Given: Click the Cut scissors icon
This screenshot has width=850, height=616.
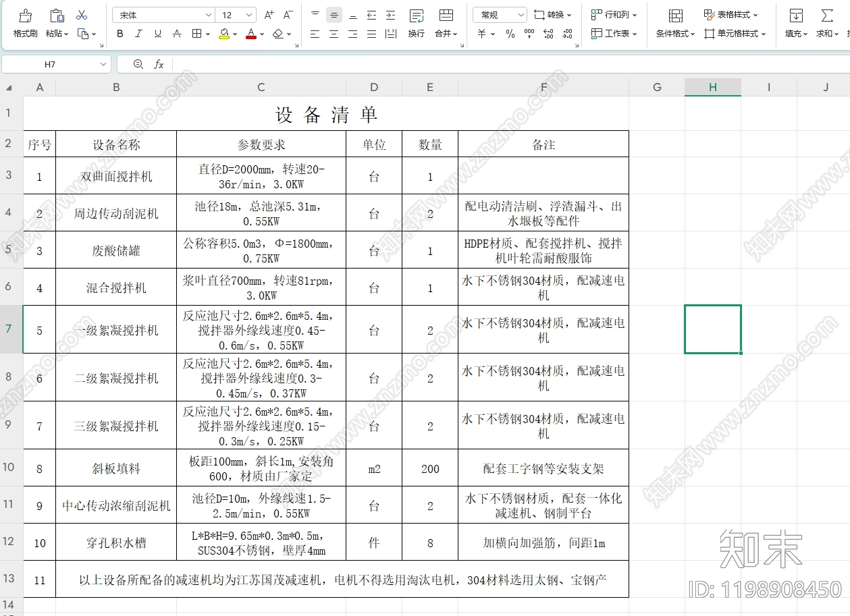Looking at the screenshot, I should click(x=82, y=15).
